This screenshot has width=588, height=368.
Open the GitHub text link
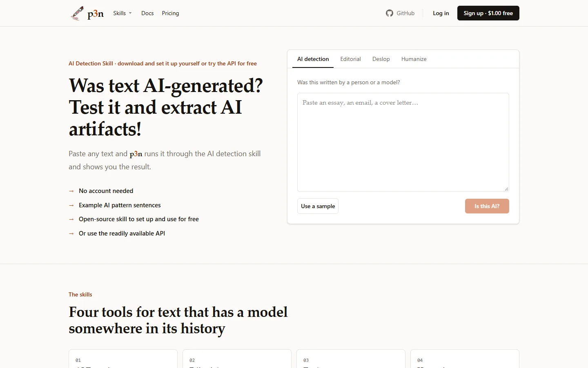tap(405, 13)
